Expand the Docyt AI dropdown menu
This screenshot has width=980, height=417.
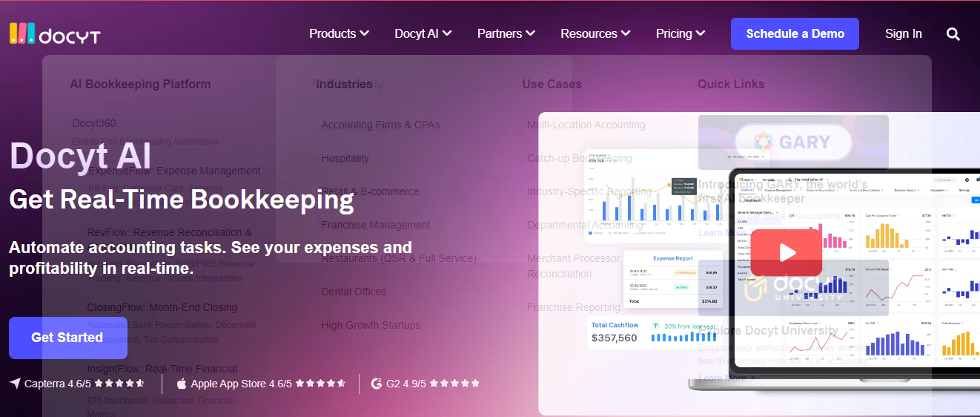pyautogui.click(x=423, y=34)
